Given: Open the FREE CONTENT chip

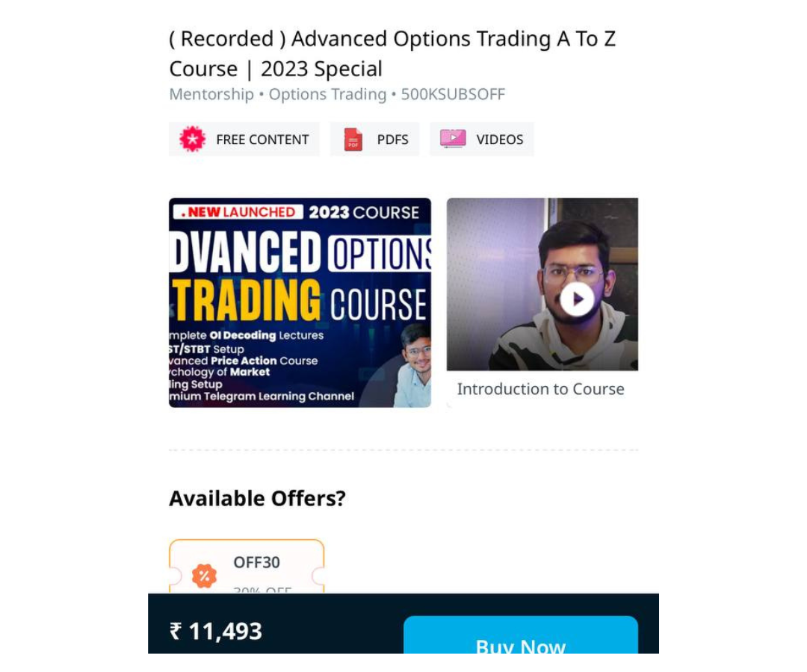Looking at the screenshot, I should pyautogui.click(x=244, y=139).
